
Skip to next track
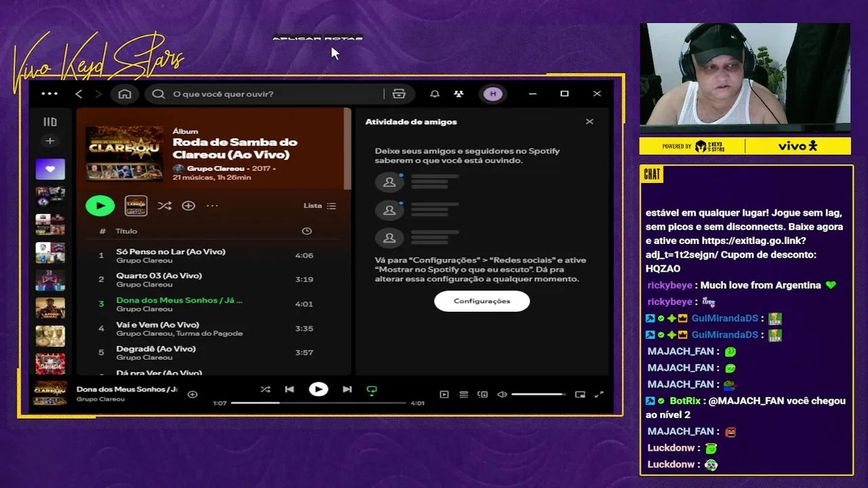(347, 390)
